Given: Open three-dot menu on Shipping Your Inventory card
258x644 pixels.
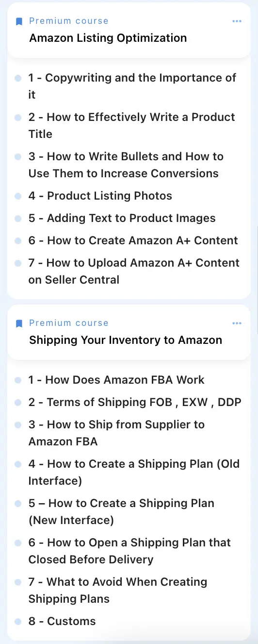Looking at the screenshot, I should tap(237, 323).
